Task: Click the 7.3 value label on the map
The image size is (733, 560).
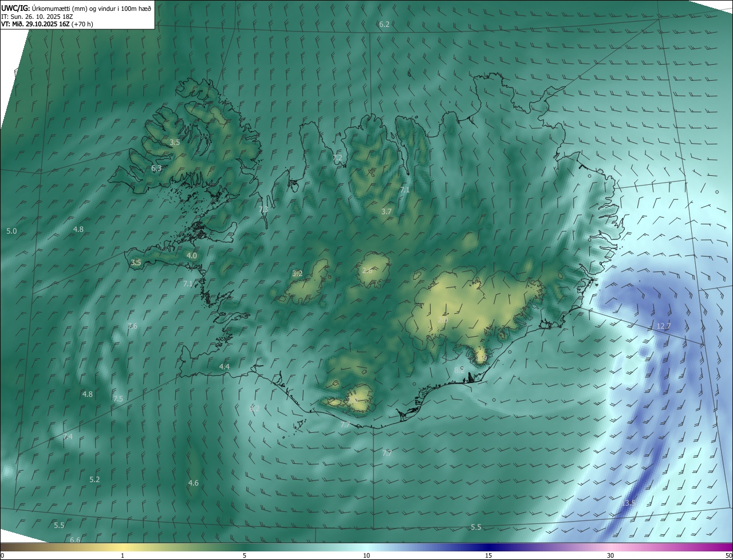Action: pyautogui.click(x=263, y=210)
